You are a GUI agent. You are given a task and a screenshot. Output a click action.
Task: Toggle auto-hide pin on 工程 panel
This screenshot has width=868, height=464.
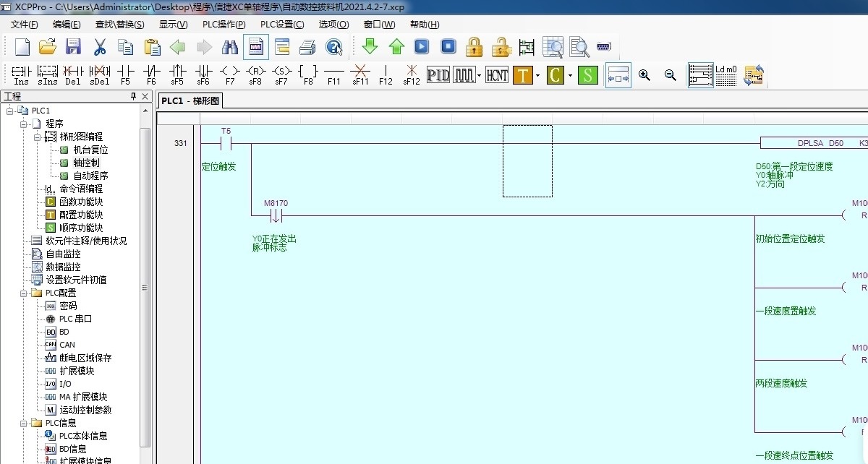pos(133,95)
